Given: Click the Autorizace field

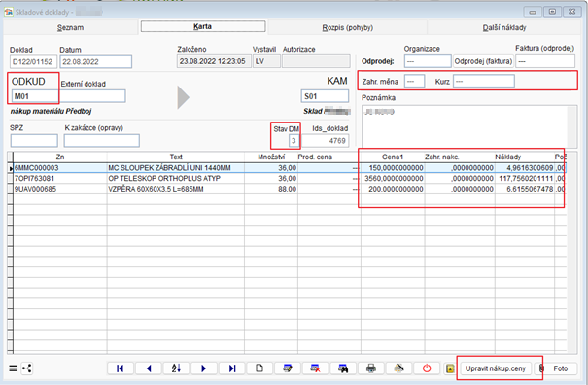Looking at the screenshot, I should click(316, 61).
